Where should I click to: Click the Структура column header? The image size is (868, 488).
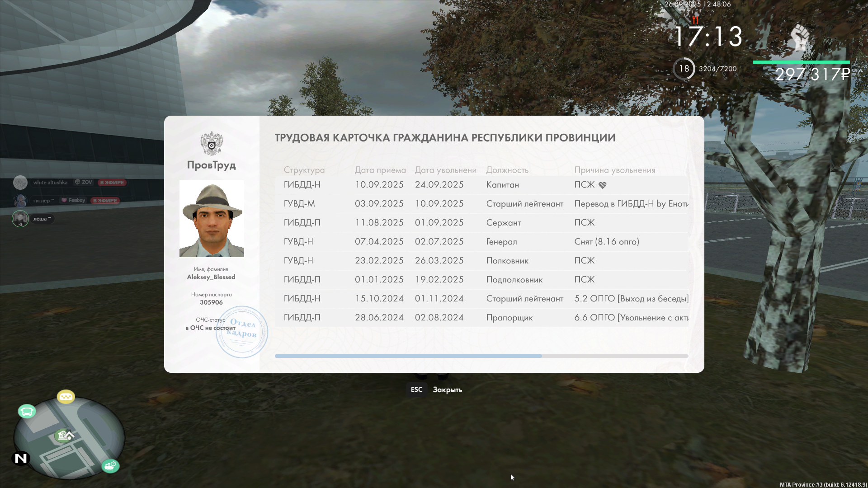[304, 170]
